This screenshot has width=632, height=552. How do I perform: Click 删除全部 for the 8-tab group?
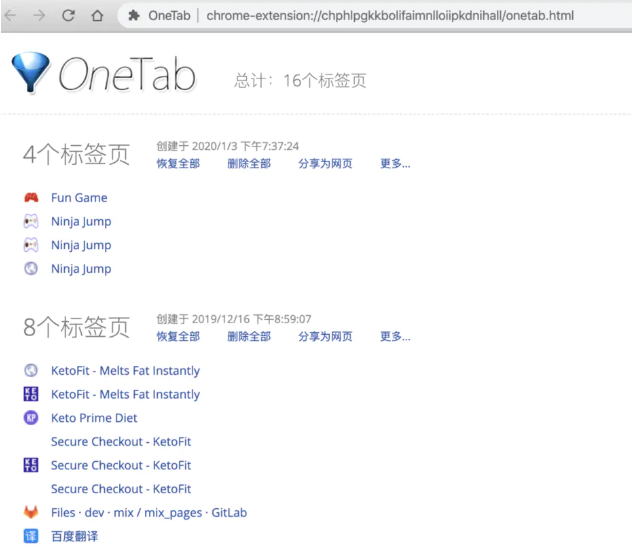click(x=248, y=337)
